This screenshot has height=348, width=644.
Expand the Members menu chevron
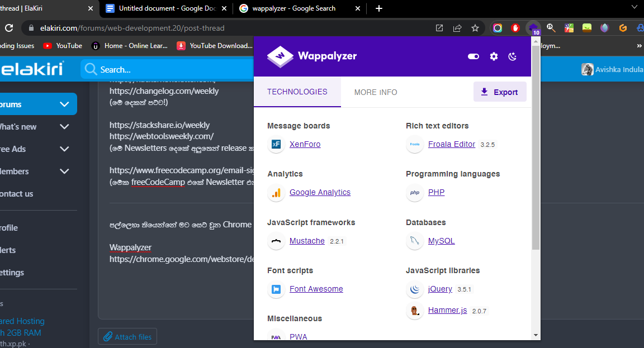64,171
